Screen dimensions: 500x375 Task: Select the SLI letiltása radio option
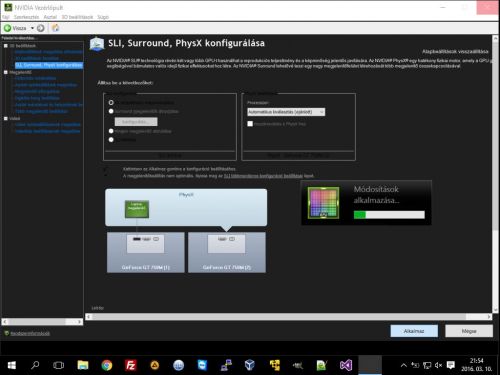point(111,140)
